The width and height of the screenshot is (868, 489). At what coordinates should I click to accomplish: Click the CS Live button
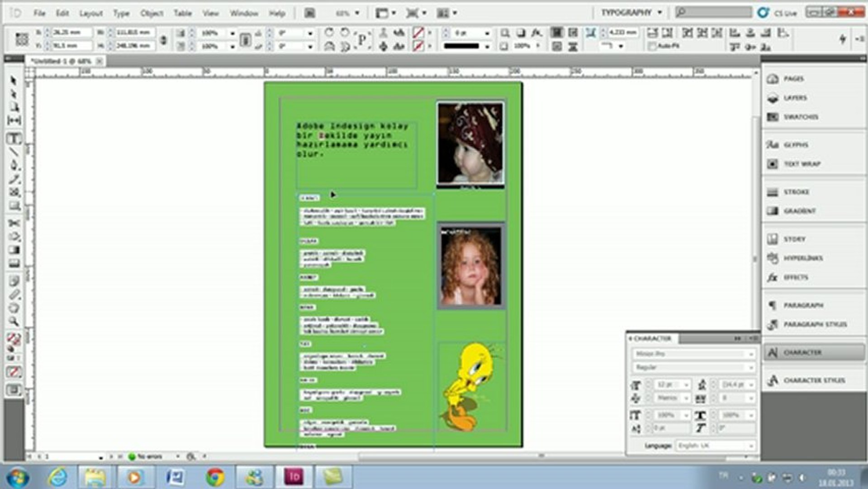(x=777, y=13)
